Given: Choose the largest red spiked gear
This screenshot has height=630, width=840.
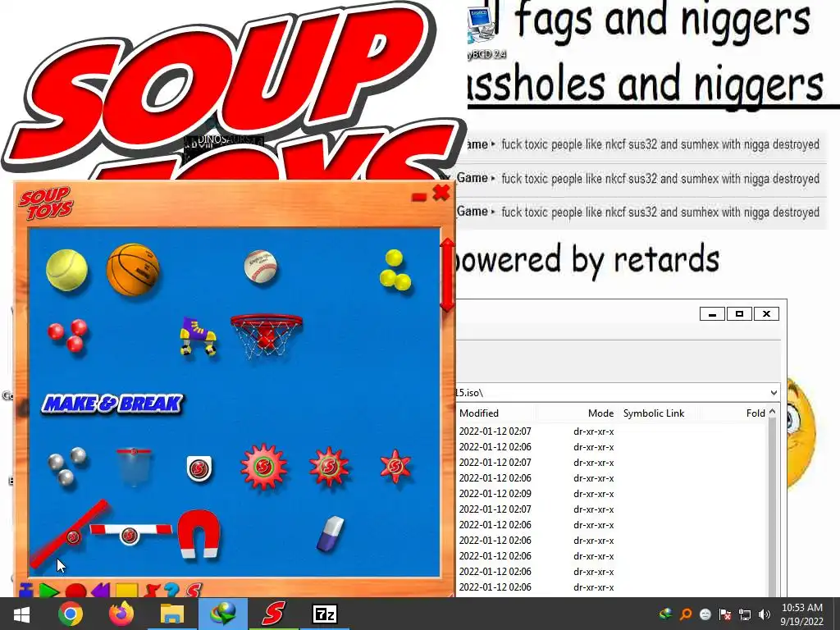Looking at the screenshot, I should 263,467.
